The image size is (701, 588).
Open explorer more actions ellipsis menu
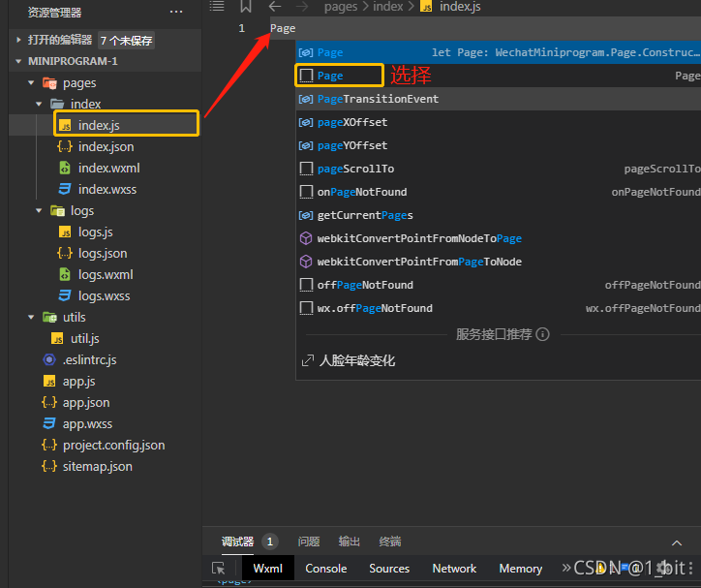click(x=176, y=12)
